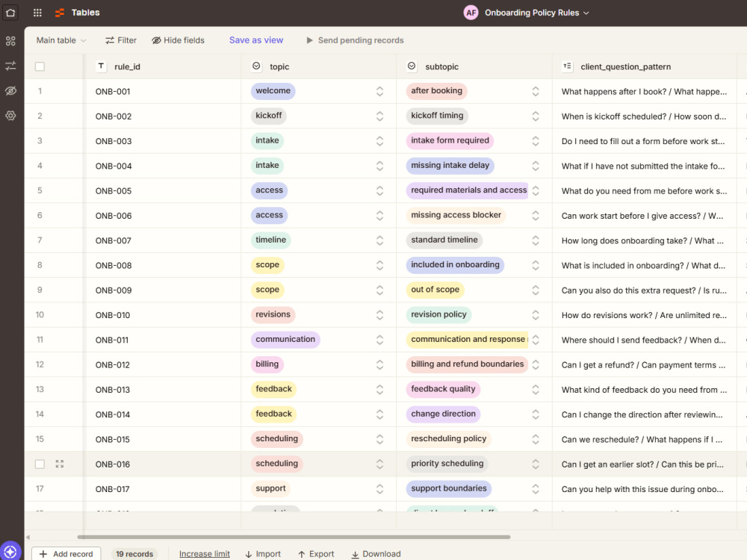Select the pink billing topic tag
The height and width of the screenshot is (560, 747).
[x=267, y=364]
